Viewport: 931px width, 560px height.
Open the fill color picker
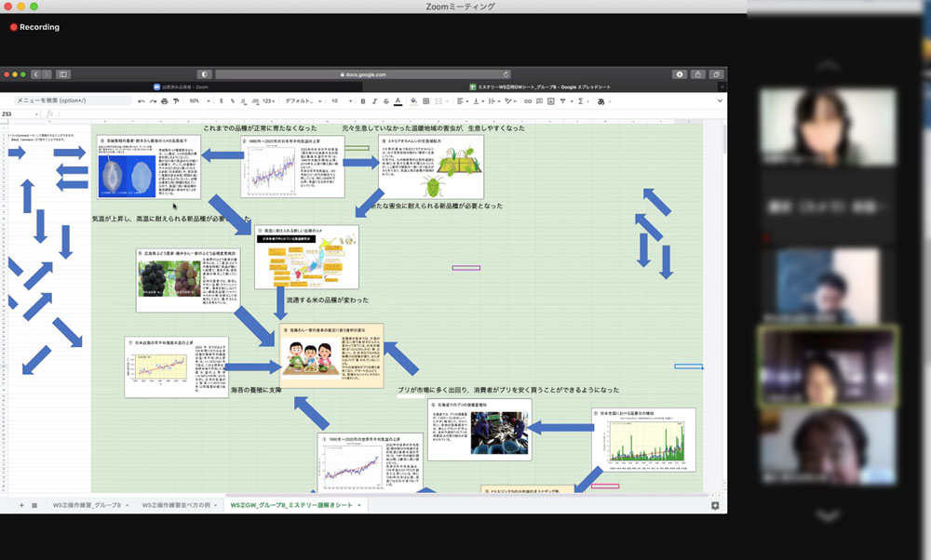(412, 100)
